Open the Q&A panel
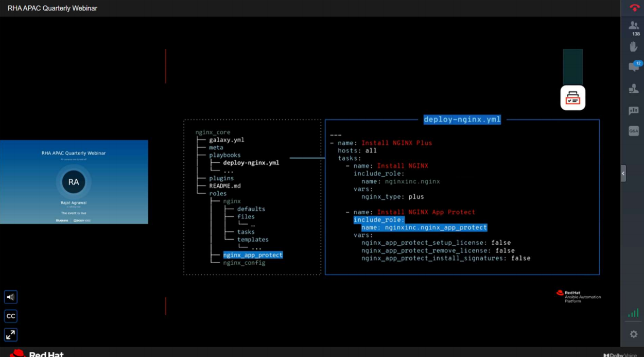 pos(634,131)
